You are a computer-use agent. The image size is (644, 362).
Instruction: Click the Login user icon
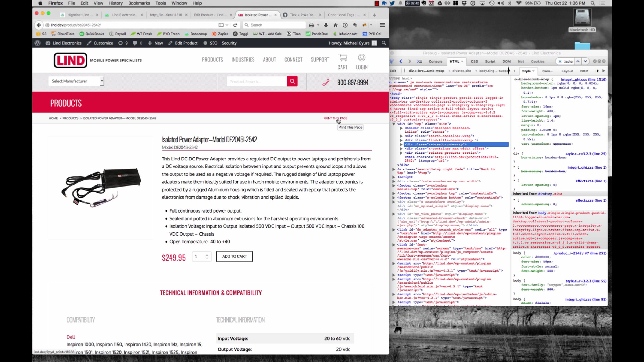[361, 58]
